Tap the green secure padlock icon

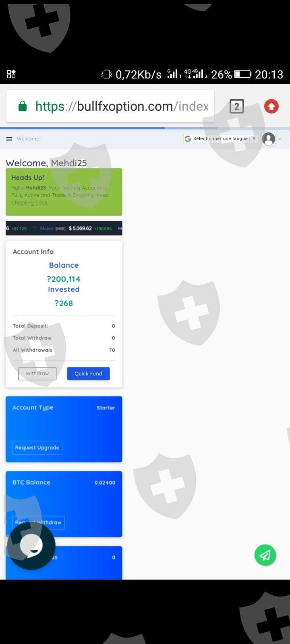point(23,106)
